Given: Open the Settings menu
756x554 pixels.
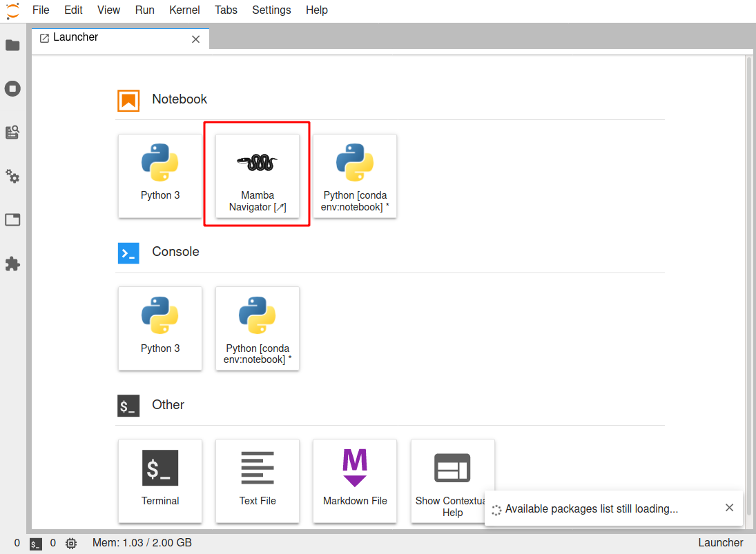Looking at the screenshot, I should (x=271, y=10).
